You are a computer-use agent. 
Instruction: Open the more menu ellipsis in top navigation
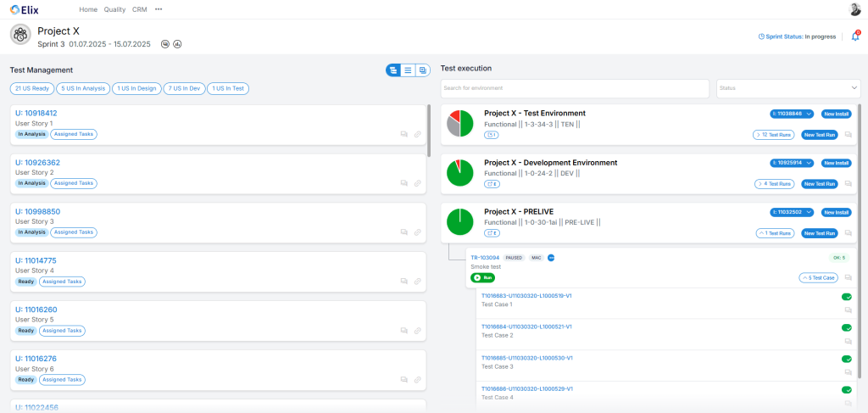(x=159, y=9)
